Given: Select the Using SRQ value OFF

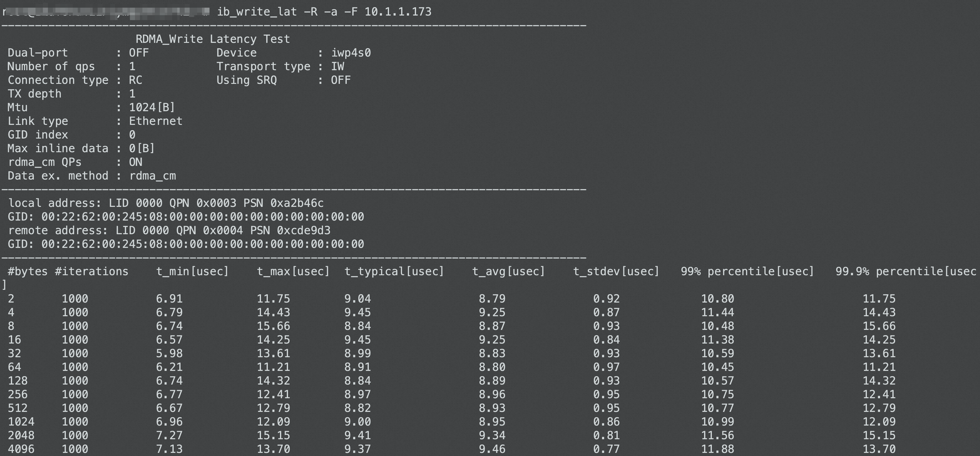Looking at the screenshot, I should point(341,80).
